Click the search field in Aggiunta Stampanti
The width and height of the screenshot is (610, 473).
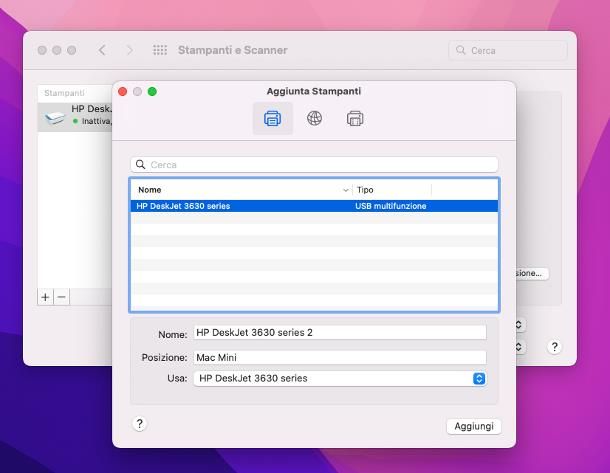pyautogui.click(x=314, y=165)
